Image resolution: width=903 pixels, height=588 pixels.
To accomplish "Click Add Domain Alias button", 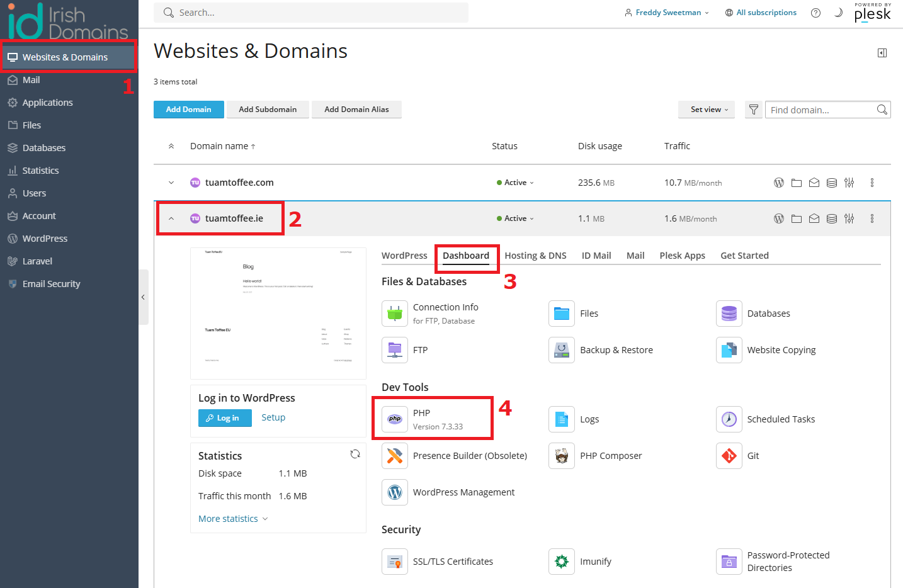I will (x=356, y=110).
